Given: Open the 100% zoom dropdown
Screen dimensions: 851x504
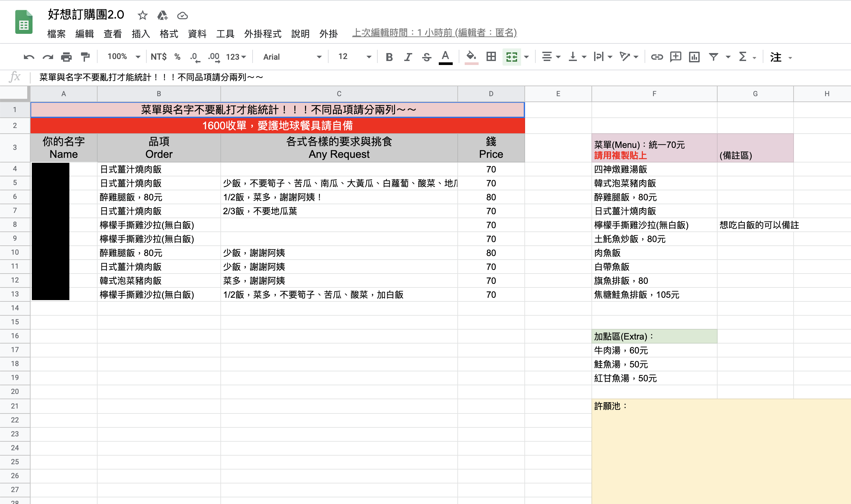Looking at the screenshot, I should [x=124, y=57].
